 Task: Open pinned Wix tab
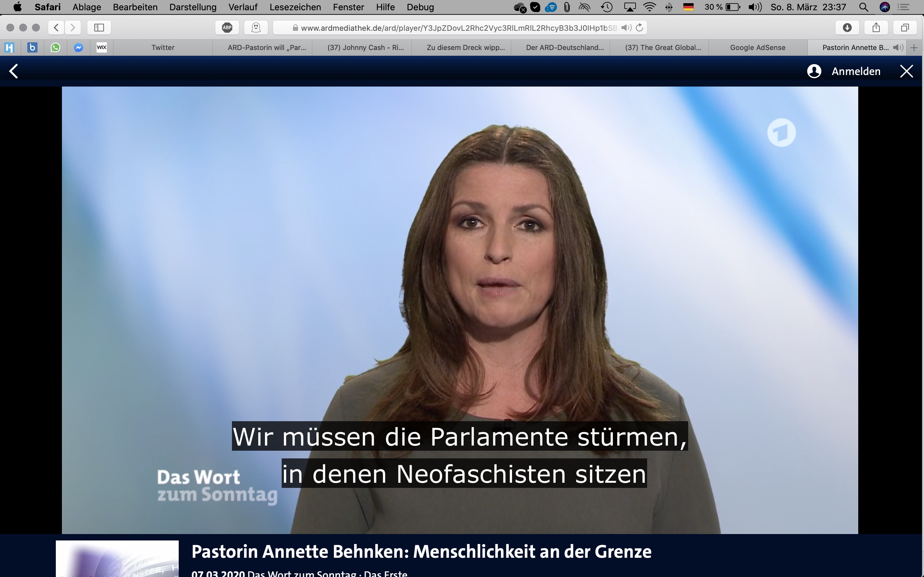coord(102,48)
